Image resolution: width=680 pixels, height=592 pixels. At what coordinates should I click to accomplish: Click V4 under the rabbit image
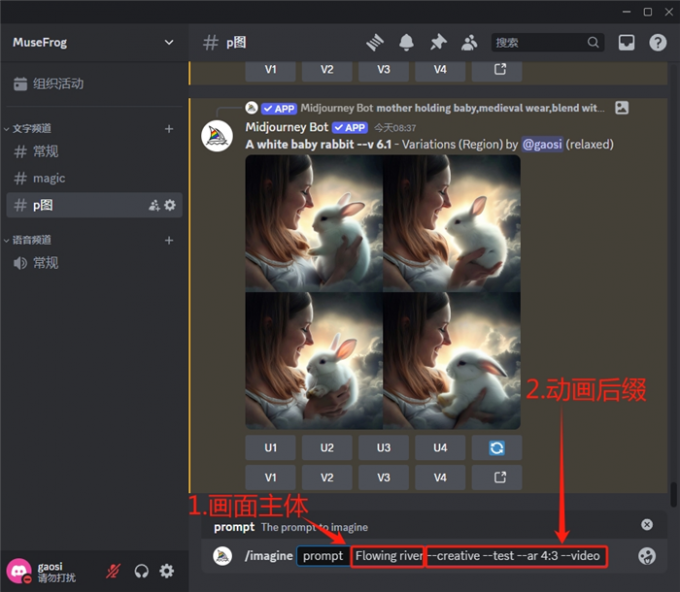[x=440, y=478]
